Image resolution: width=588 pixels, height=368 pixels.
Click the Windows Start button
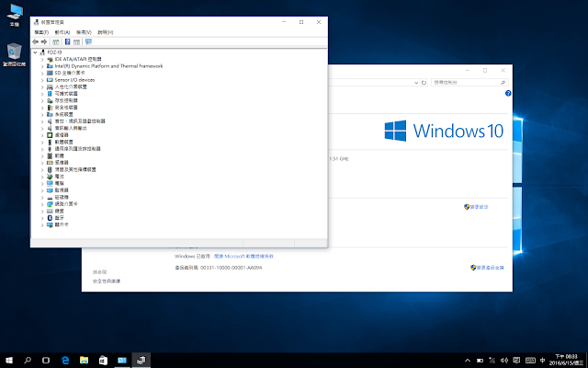9,361
